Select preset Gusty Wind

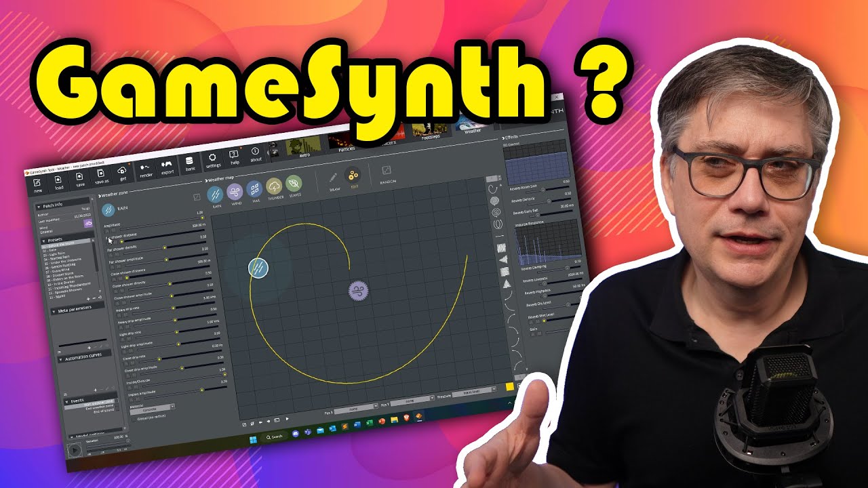[58, 270]
